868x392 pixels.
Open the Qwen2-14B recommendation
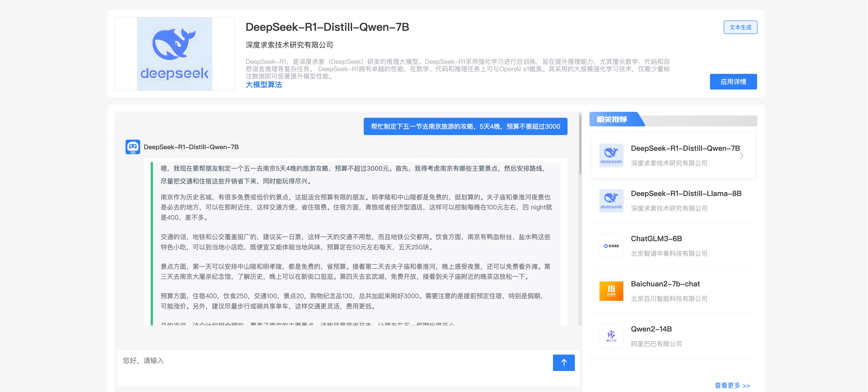tap(673, 336)
